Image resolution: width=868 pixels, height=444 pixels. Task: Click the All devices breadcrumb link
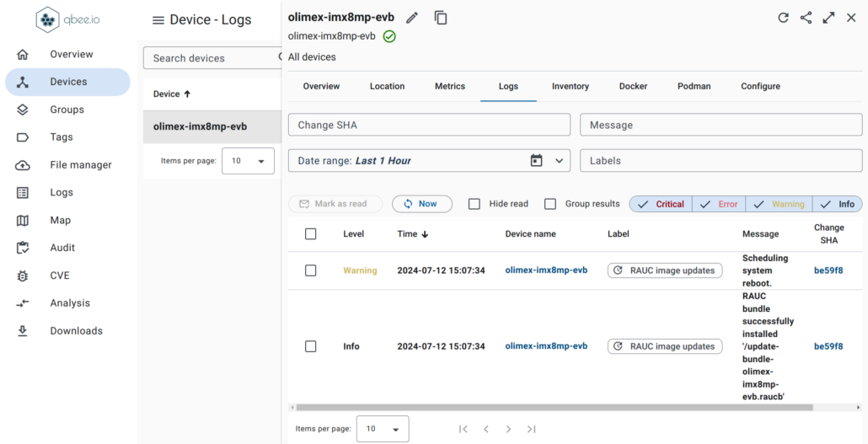click(x=312, y=57)
